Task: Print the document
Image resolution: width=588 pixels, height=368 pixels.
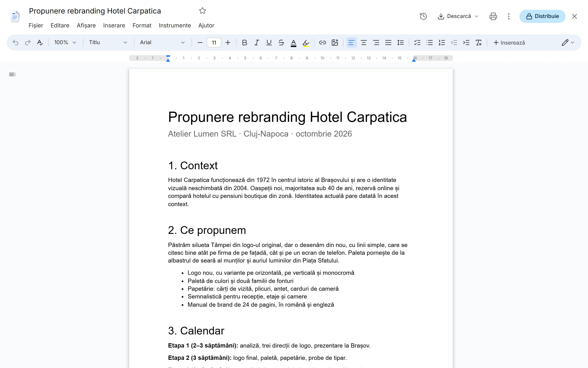Action: click(493, 16)
